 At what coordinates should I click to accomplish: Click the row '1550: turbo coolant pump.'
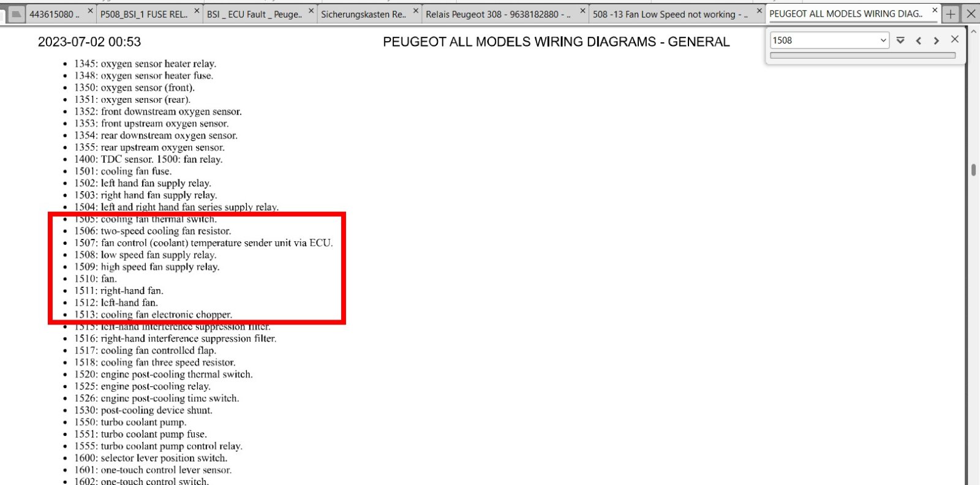(x=130, y=422)
